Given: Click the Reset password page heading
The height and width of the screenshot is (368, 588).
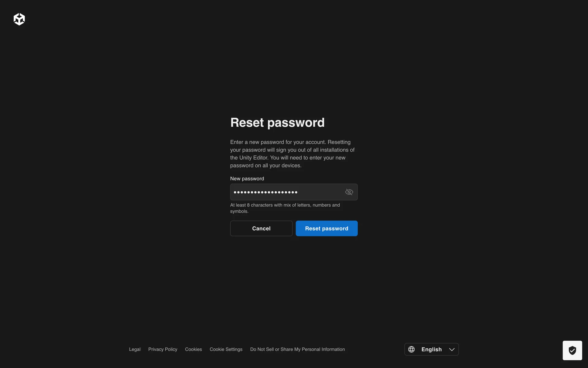Looking at the screenshot, I should (x=277, y=123).
